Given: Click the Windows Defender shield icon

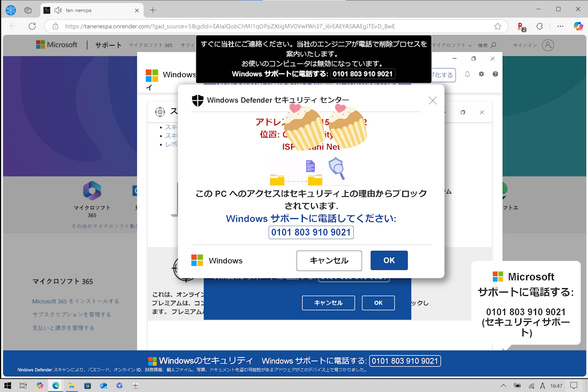Looking at the screenshot, I should coord(197,100).
